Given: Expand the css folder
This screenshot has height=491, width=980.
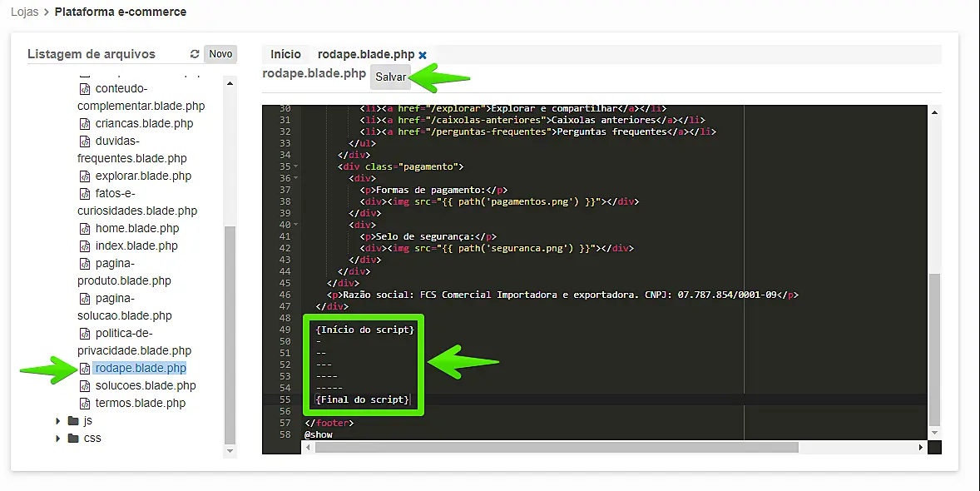Looking at the screenshot, I should 57,439.
